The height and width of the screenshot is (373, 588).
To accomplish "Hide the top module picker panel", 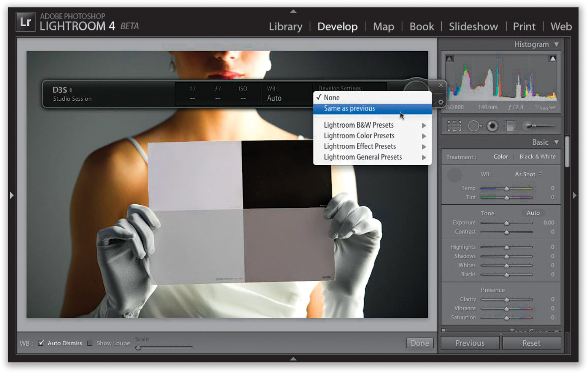I will coord(293,11).
